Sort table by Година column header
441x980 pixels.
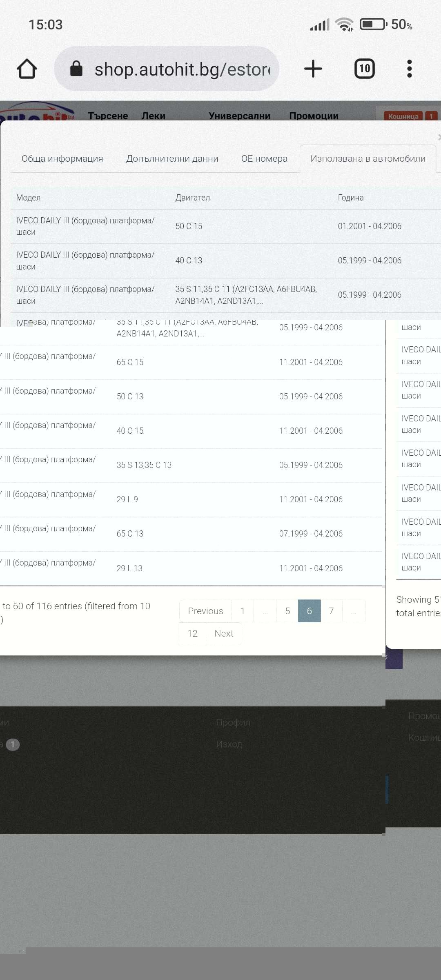coord(351,198)
